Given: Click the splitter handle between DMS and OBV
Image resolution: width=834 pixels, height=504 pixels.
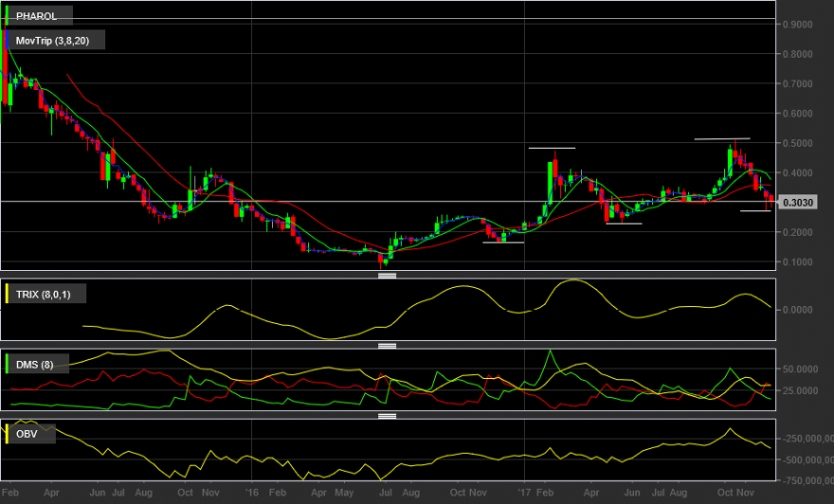Looking at the screenshot, I should (388, 416).
